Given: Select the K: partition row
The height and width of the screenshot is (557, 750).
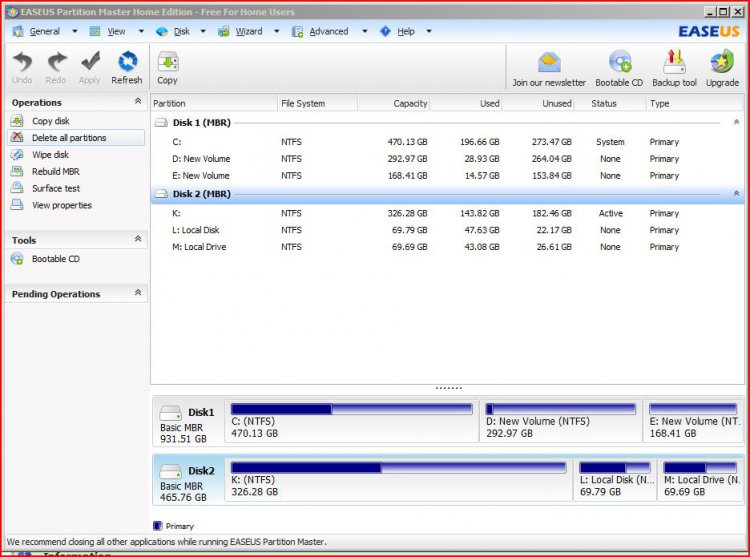Looking at the screenshot, I should 447,213.
